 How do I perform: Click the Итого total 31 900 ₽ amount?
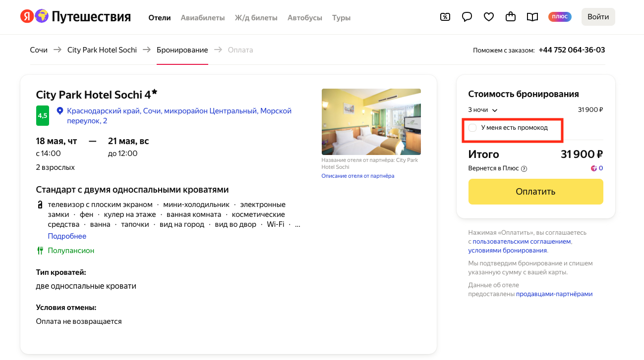pyautogui.click(x=582, y=154)
